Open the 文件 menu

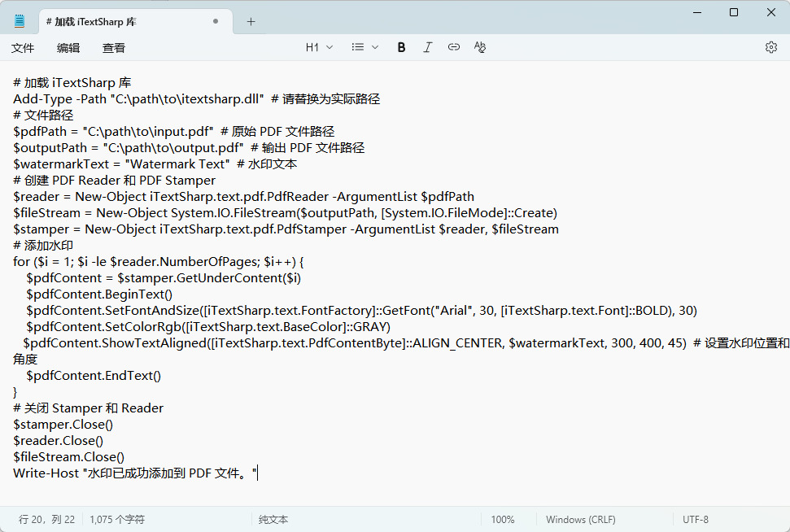pos(23,48)
